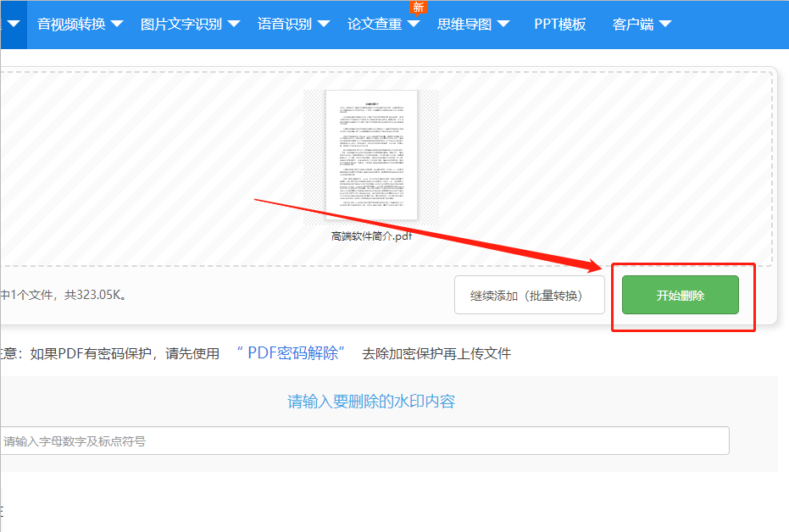Expand the 客户端 dropdown
789x532 pixels.
click(642, 24)
